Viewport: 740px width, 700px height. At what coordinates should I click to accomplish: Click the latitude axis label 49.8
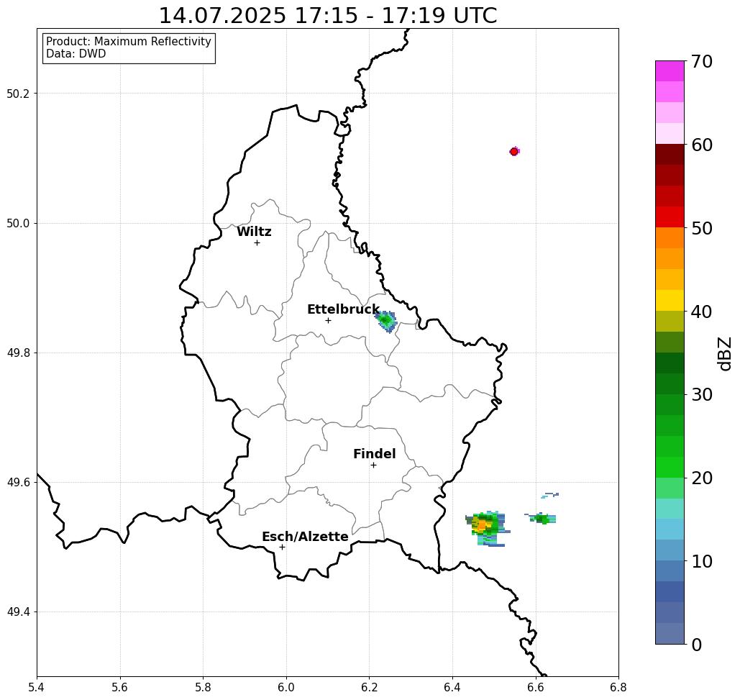18,353
